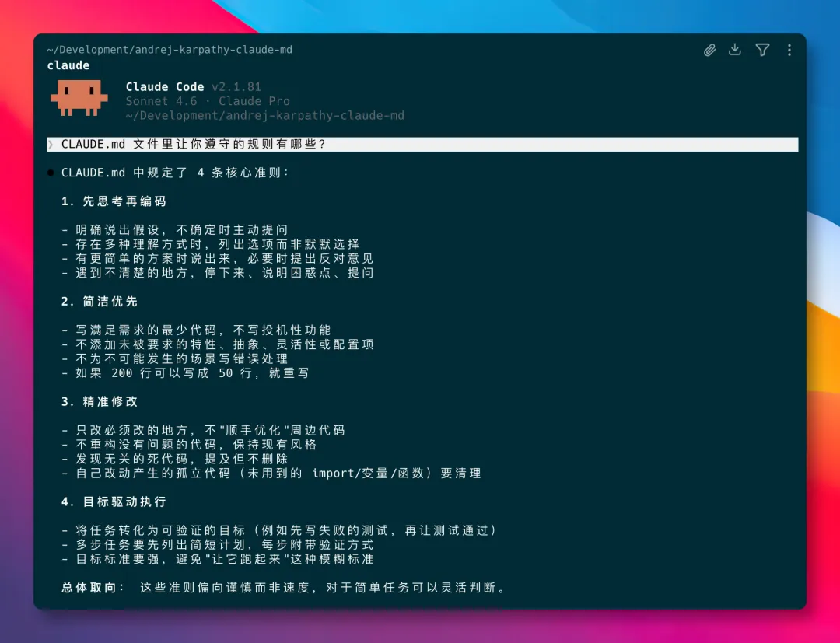Click heading '3. 精准修改'
This screenshot has width=840, height=643.
click(x=100, y=402)
